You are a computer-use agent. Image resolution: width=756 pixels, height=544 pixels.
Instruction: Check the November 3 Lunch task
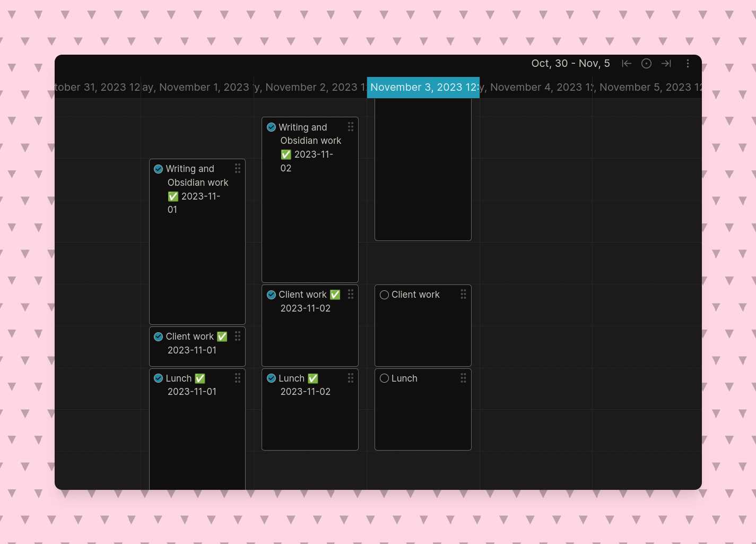coord(384,378)
